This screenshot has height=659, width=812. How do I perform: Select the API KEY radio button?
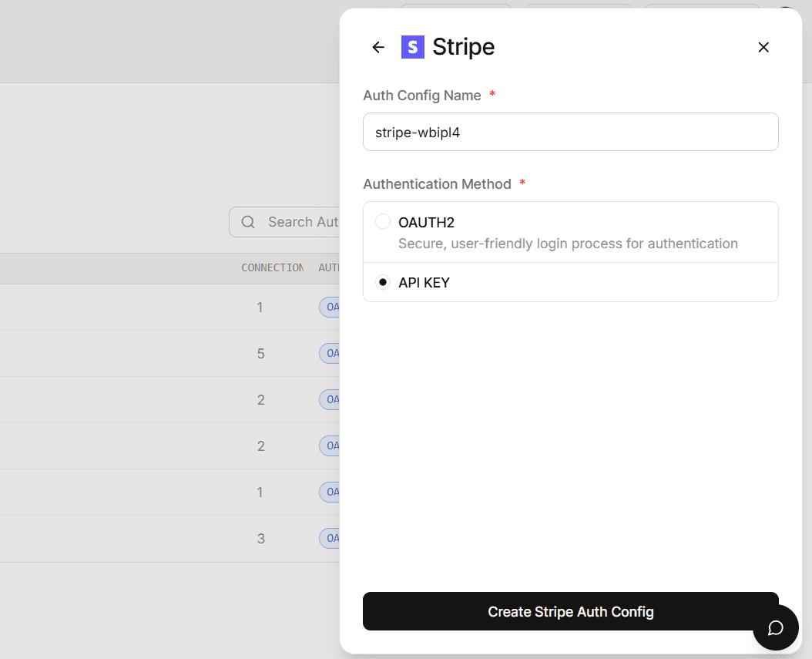383,282
